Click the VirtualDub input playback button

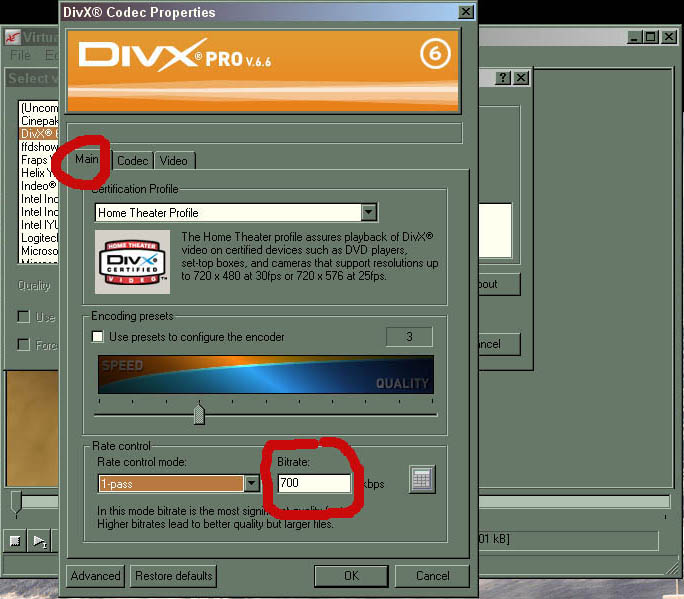point(40,541)
